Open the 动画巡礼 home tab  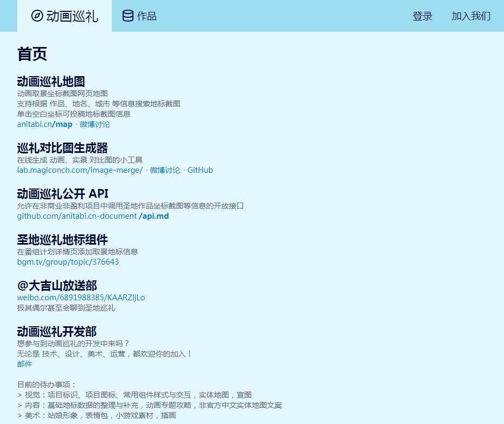(x=72, y=16)
